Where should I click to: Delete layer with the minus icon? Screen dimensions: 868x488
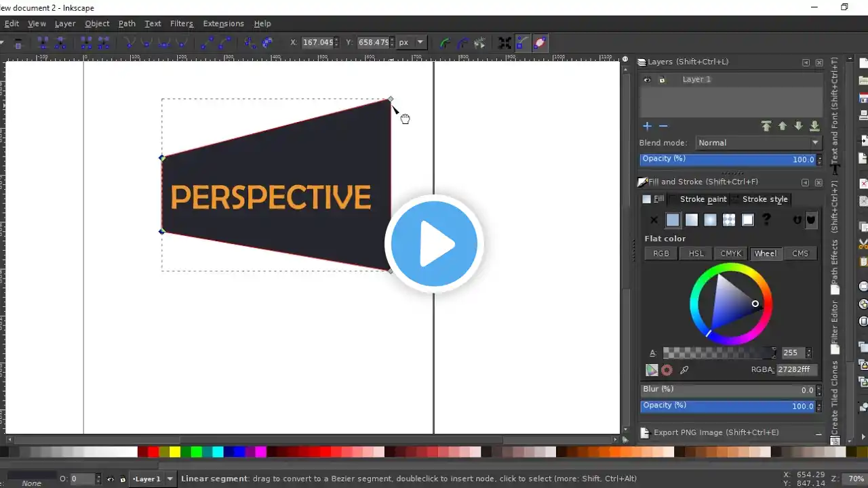point(663,126)
